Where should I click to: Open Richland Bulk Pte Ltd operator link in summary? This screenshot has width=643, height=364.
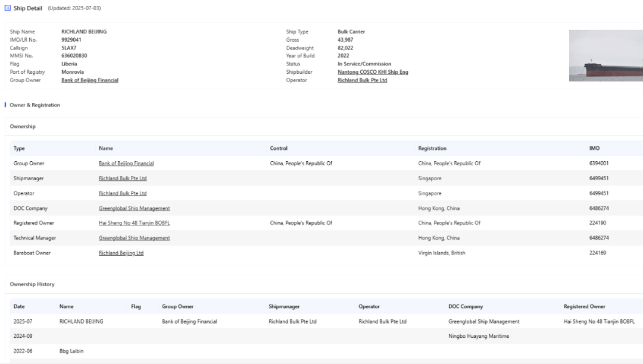(362, 80)
